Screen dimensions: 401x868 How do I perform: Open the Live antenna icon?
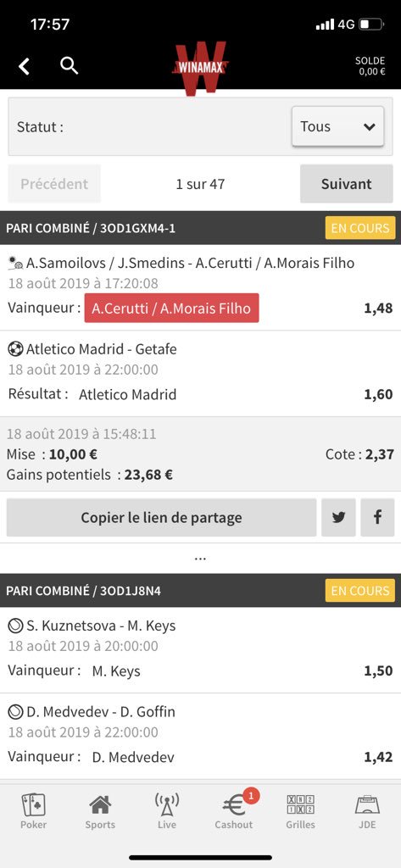[x=167, y=810]
